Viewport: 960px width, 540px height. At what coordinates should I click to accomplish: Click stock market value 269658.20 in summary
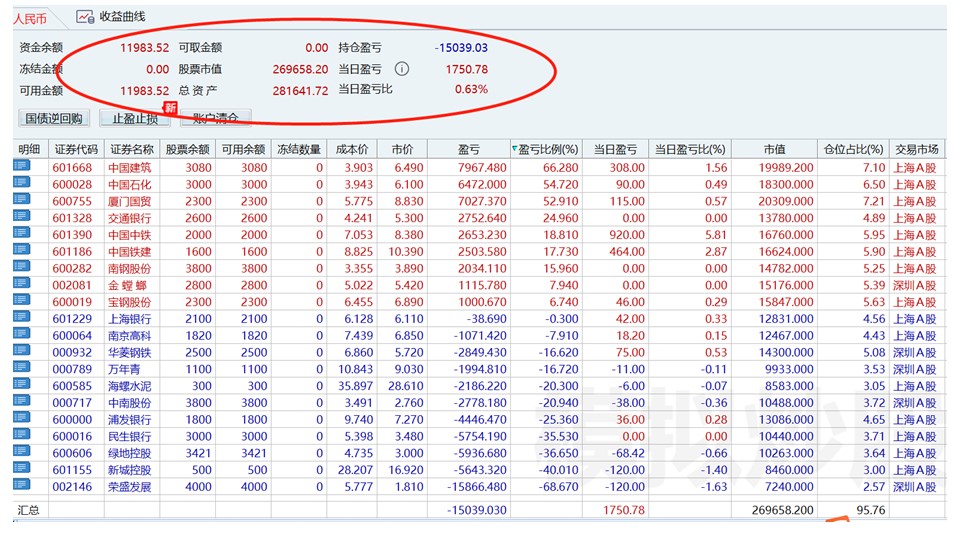pos(300,70)
